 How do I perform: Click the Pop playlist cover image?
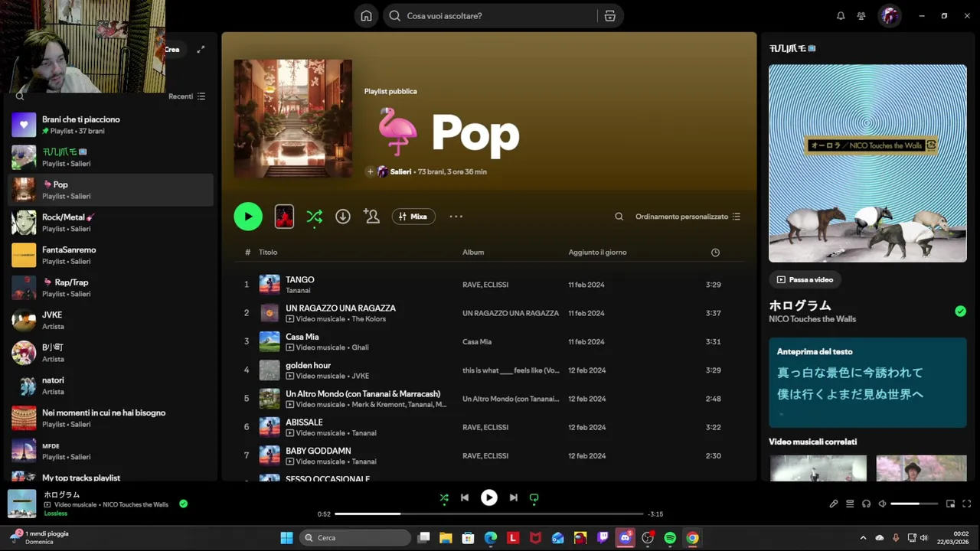(293, 119)
